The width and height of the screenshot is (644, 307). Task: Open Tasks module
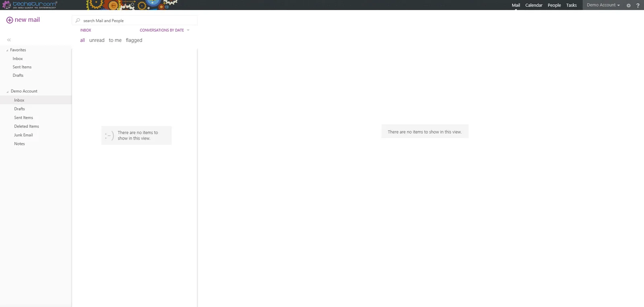pyautogui.click(x=572, y=5)
